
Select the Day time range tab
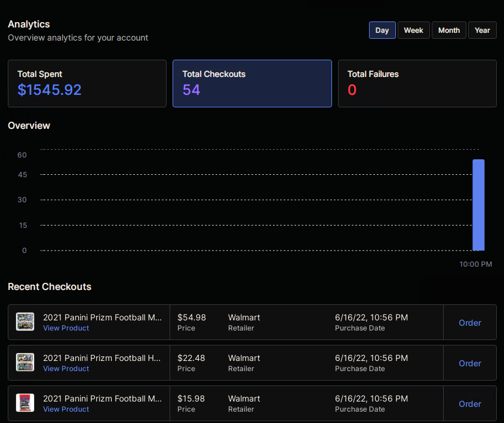pos(382,30)
